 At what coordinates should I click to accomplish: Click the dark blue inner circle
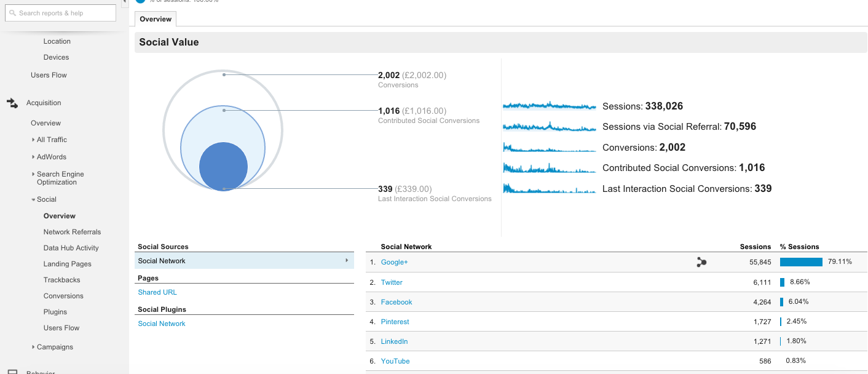[223, 167]
